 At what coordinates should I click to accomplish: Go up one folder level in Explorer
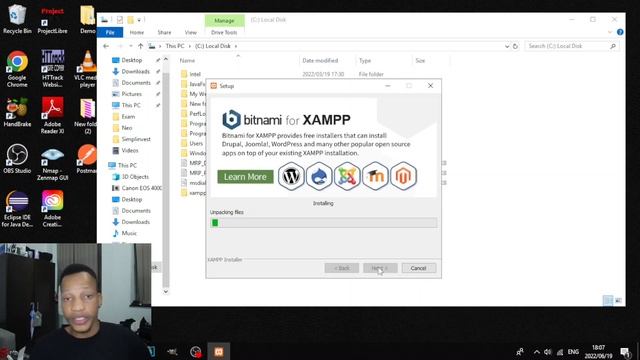click(140, 46)
